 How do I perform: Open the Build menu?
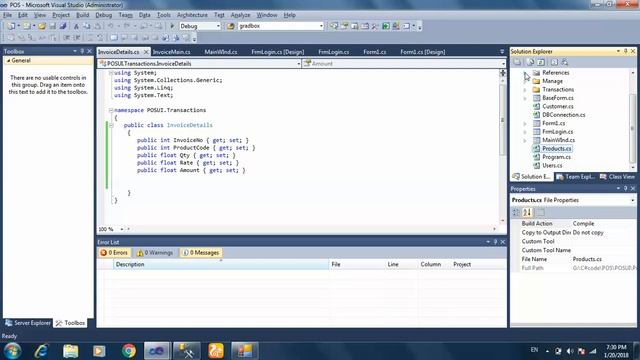pyautogui.click(x=82, y=15)
